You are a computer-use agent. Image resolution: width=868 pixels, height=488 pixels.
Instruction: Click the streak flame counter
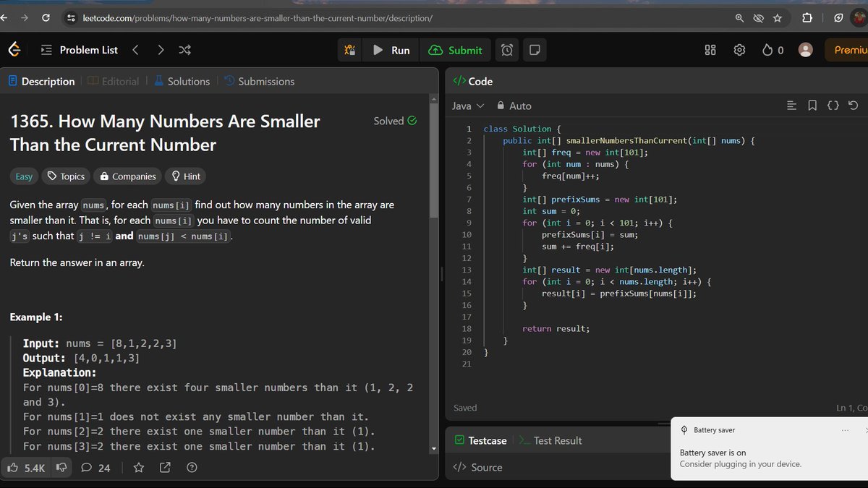click(x=773, y=50)
